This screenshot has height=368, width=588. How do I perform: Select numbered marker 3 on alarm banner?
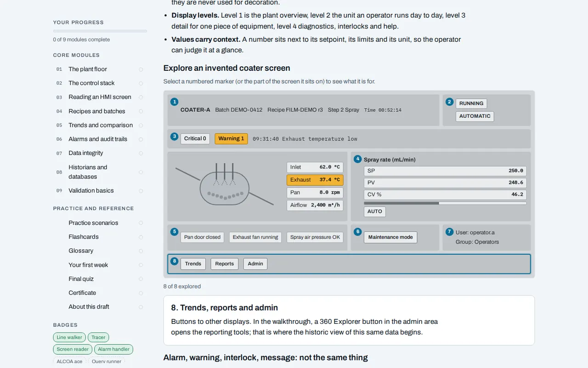174,137
